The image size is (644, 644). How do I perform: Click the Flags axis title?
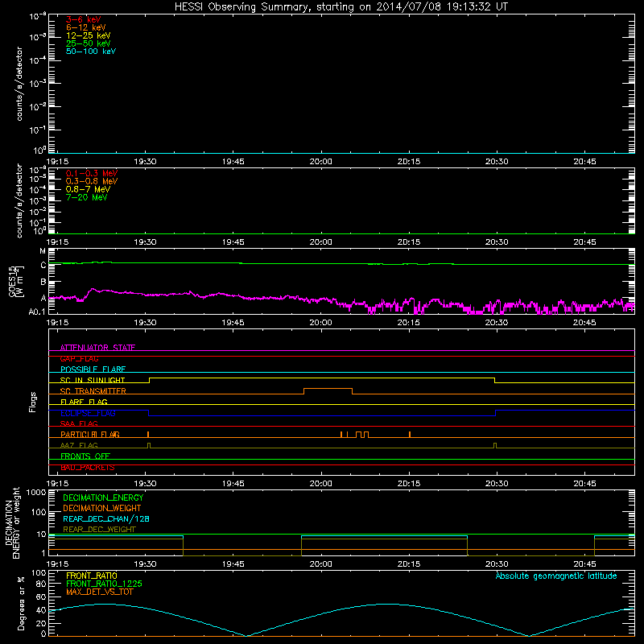(x=33, y=402)
